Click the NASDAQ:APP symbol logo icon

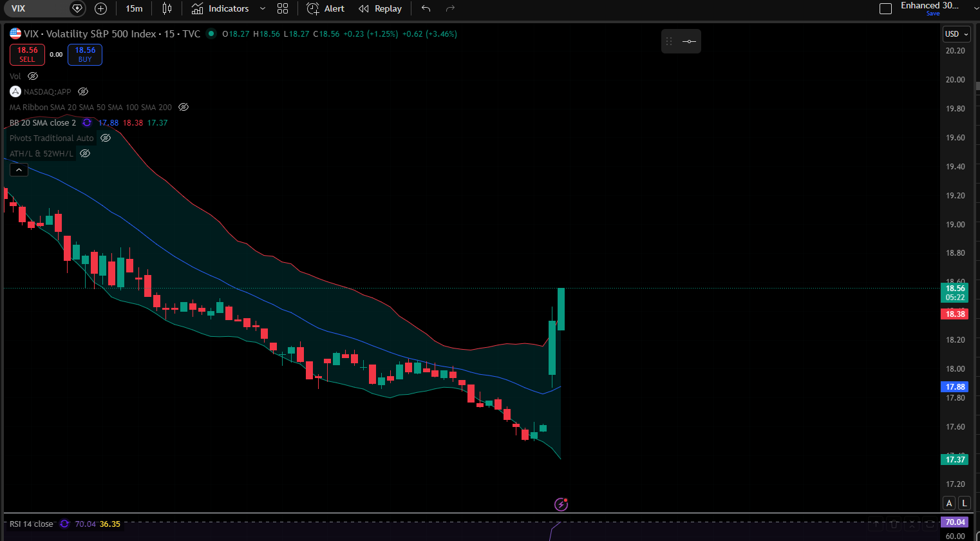(15, 91)
